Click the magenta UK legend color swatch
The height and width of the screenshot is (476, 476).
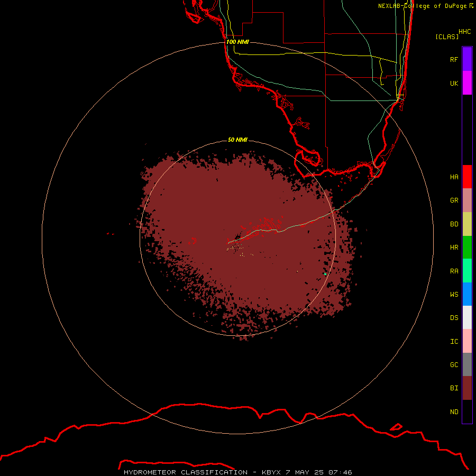coord(467,83)
